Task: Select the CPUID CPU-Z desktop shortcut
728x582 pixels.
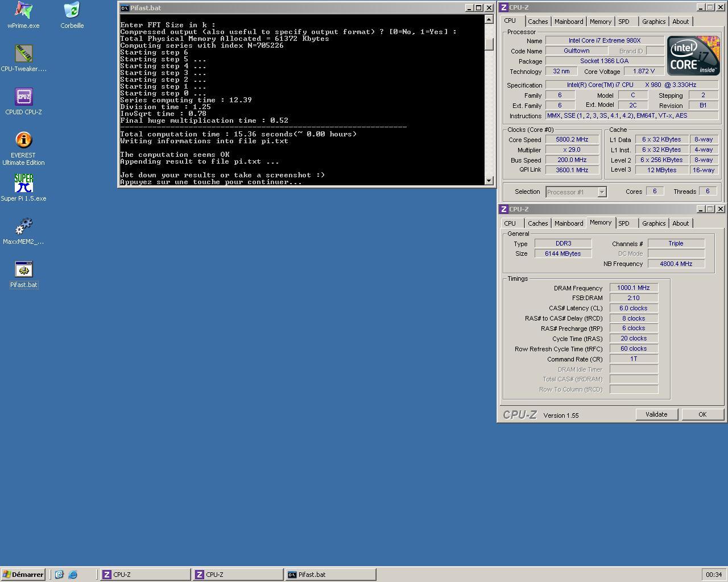Action: [x=23, y=102]
